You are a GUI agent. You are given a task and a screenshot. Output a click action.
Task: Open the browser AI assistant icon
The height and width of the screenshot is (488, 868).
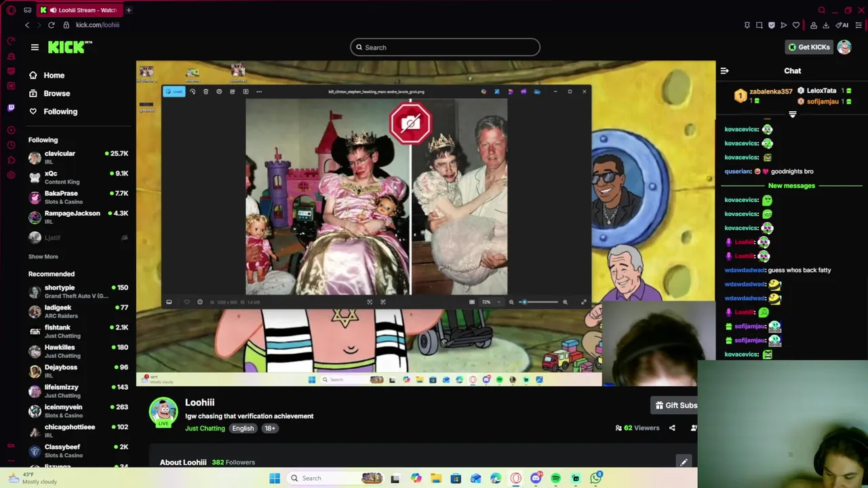coord(843,25)
